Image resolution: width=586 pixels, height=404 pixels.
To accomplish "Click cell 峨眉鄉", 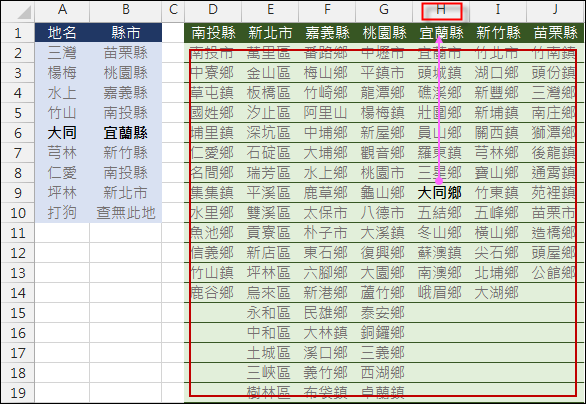I will [441, 293].
